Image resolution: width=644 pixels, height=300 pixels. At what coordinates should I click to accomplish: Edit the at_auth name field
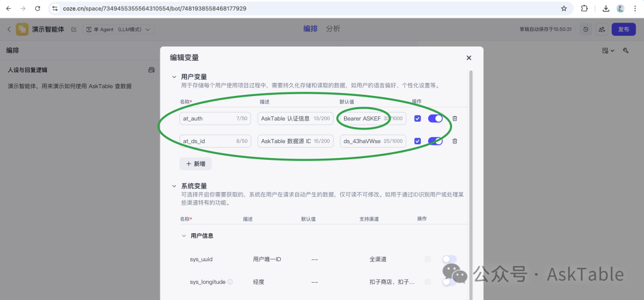point(215,118)
